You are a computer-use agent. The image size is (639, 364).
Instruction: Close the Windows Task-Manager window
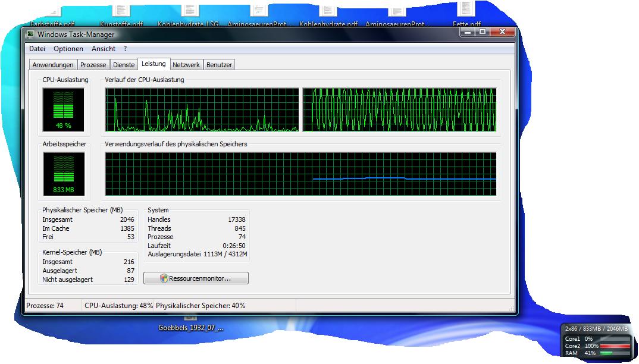pos(502,32)
